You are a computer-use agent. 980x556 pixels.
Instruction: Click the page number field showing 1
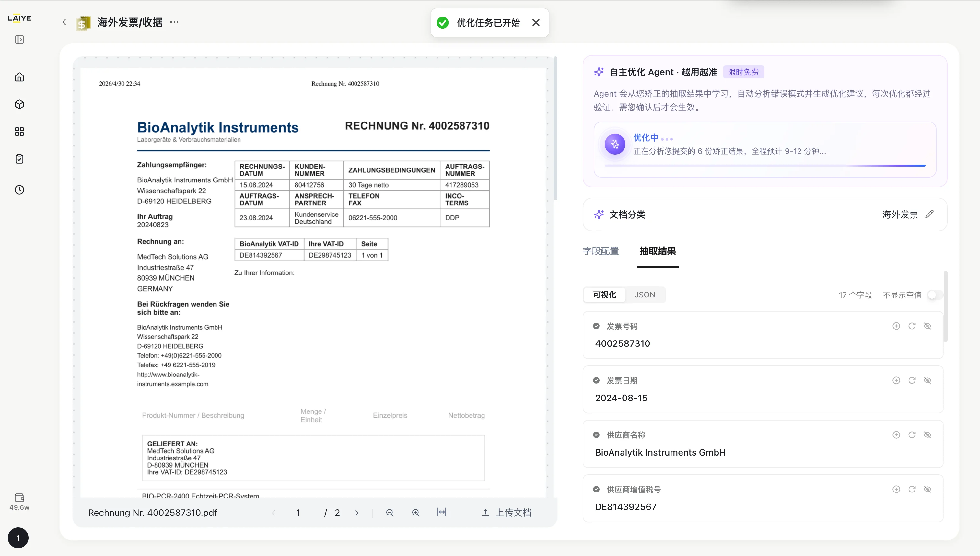coord(298,513)
